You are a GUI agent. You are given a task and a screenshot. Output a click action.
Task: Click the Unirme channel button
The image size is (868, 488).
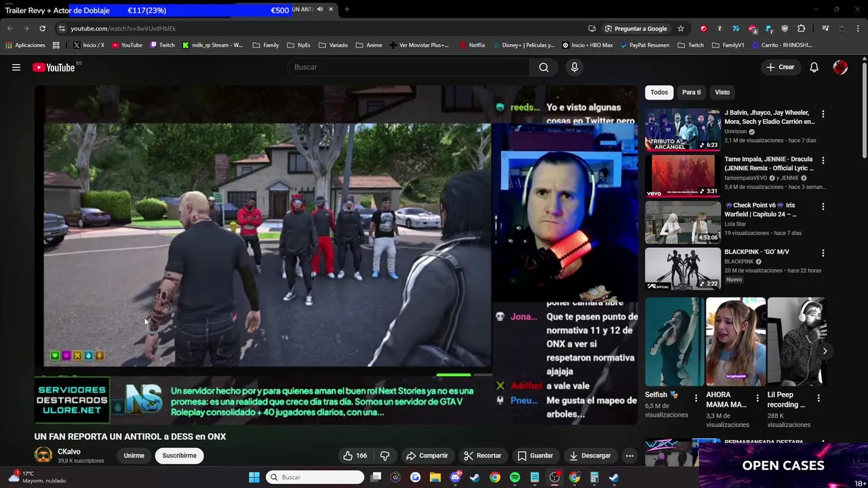click(x=134, y=455)
